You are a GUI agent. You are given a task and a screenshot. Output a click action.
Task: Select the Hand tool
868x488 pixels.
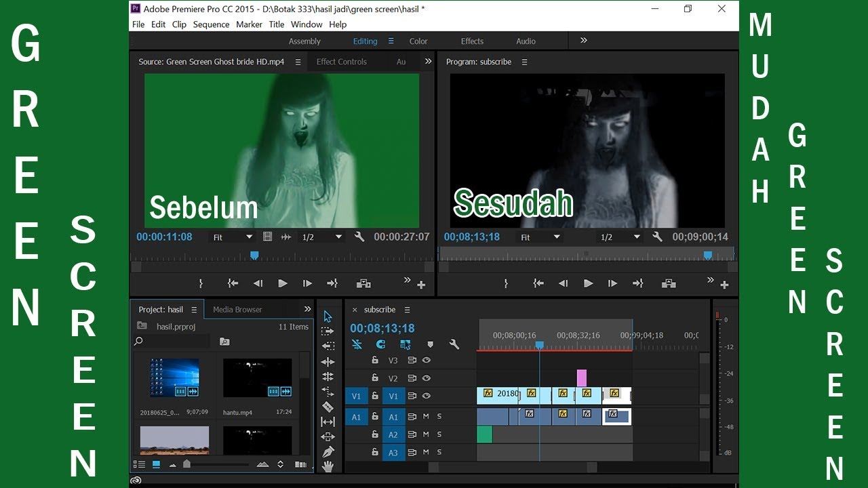(328, 466)
